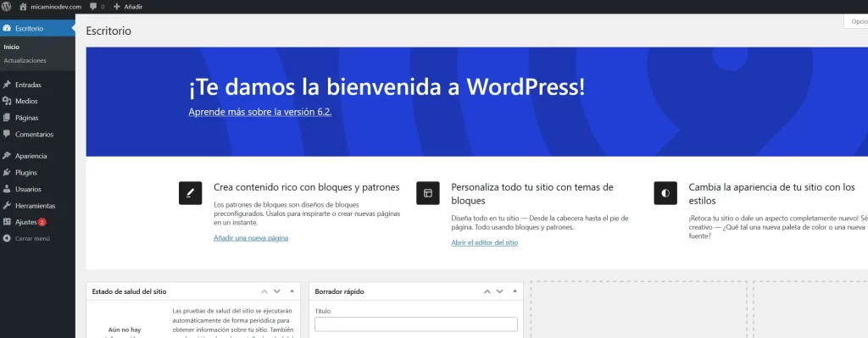868x338 pixels.
Task: Visit site micaminodev.com in admin bar
Action: [x=50, y=7]
